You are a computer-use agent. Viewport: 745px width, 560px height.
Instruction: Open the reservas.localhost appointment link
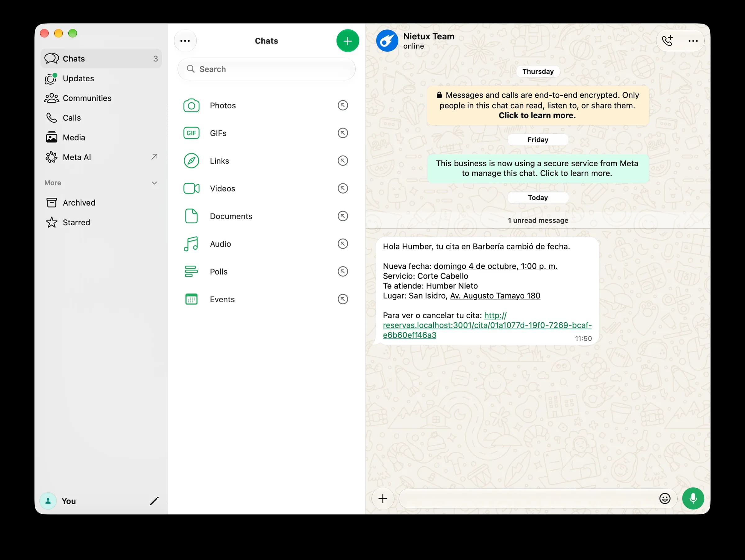(x=487, y=325)
